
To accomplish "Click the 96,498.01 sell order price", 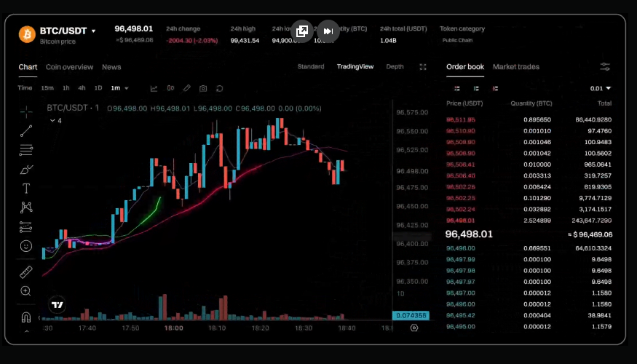I will coord(461,221).
